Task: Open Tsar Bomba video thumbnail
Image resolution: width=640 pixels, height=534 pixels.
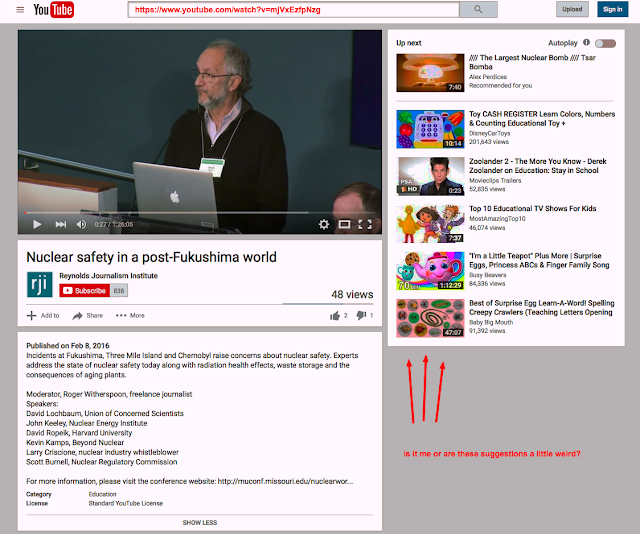Action: coord(430,73)
